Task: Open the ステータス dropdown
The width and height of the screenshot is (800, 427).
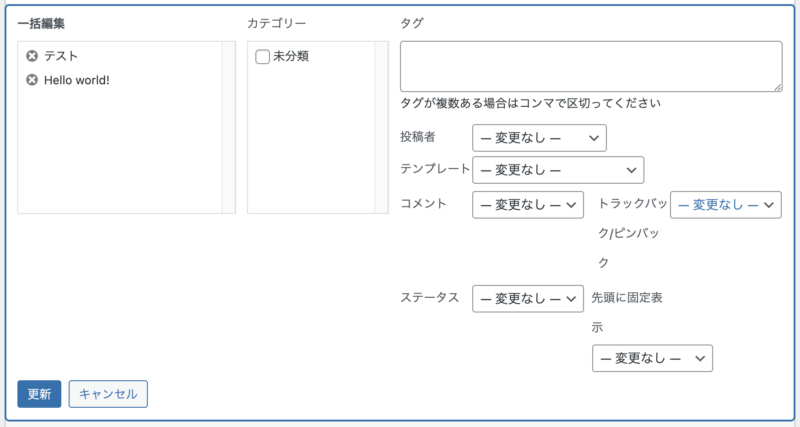Action: click(528, 298)
